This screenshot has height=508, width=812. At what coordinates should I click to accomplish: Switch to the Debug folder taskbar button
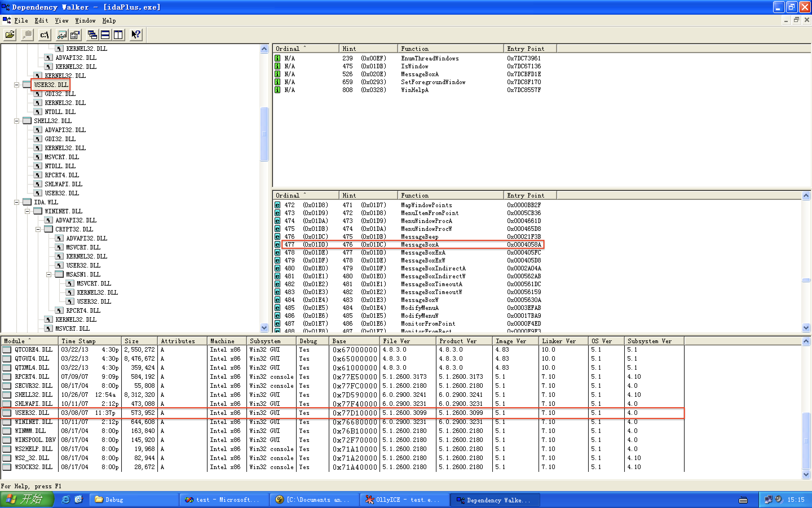point(134,500)
